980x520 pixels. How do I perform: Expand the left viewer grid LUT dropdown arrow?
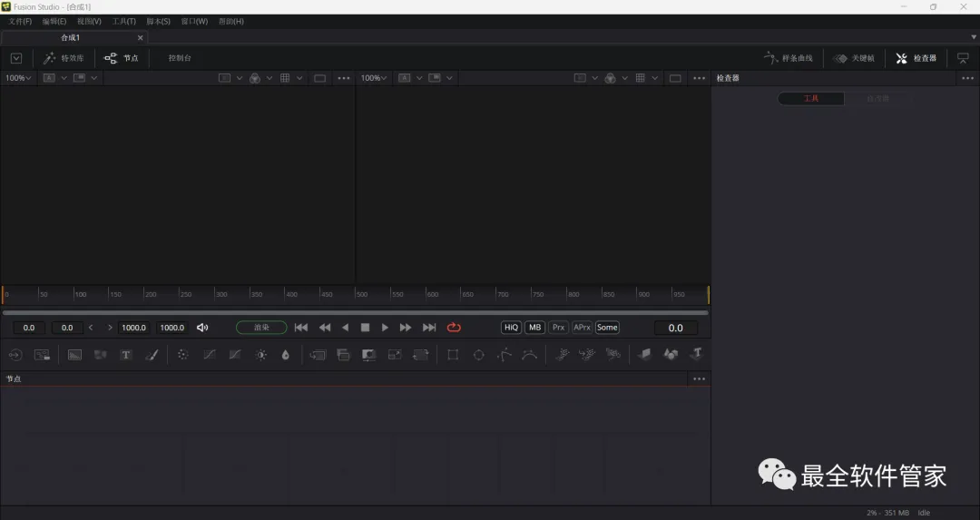coord(299,78)
